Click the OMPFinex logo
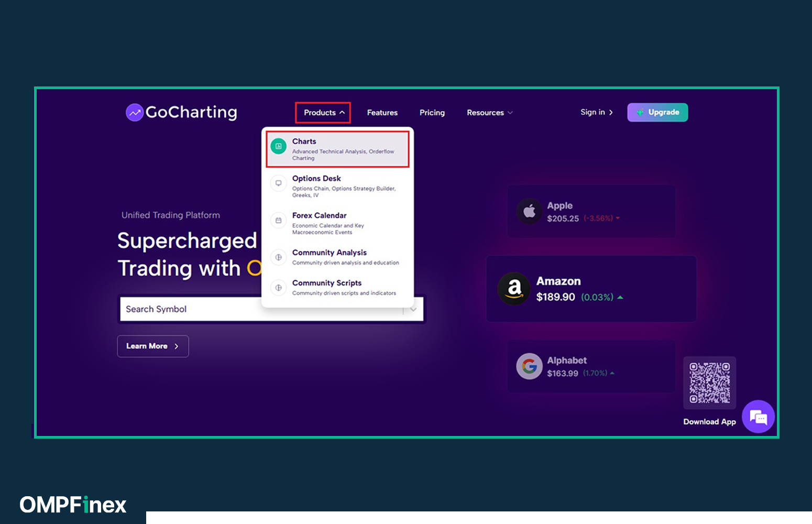This screenshot has width=812, height=524. coord(73,505)
